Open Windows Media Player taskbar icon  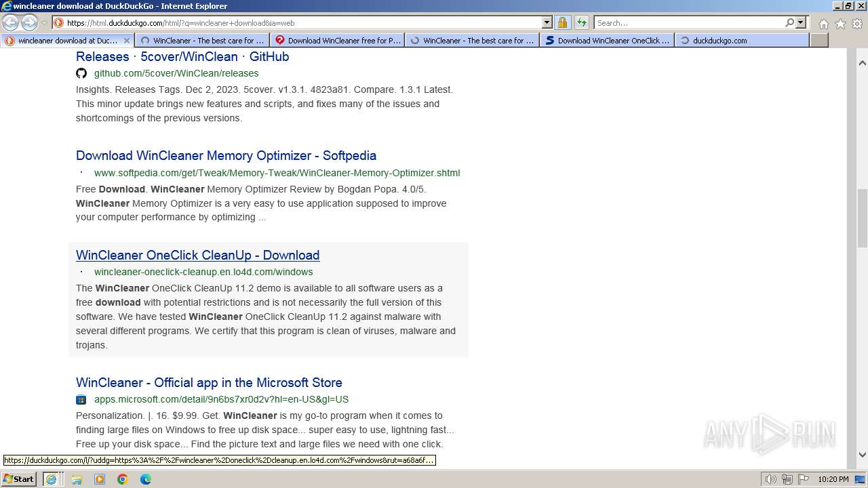100,479
